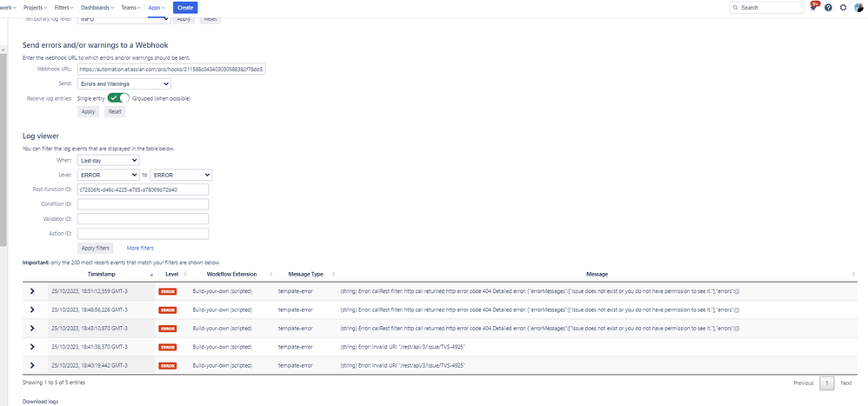Open the settings gear icon
Viewport: 868px width, 406px height.
coord(843,8)
